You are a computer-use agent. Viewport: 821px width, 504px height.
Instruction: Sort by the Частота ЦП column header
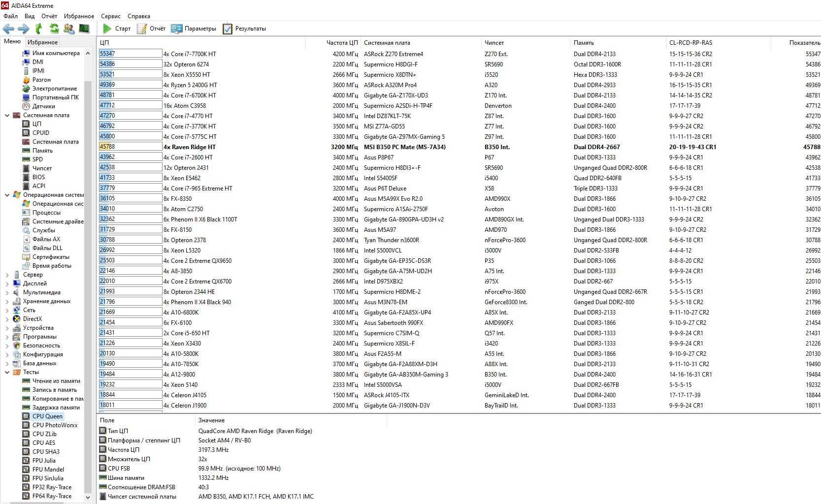pyautogui.click(x=333, y=43)
